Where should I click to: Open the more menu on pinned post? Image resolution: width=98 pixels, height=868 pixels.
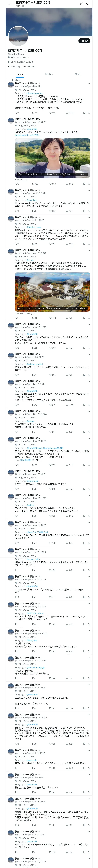[x=89, y=83]
